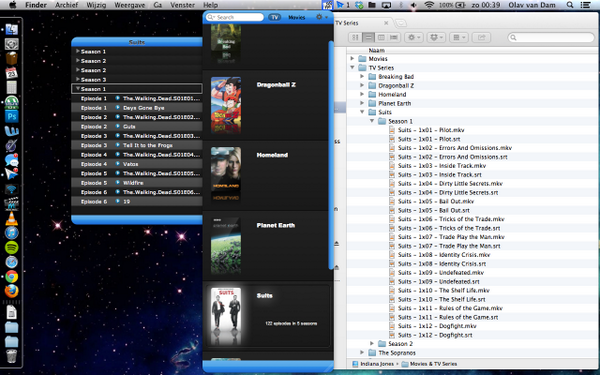Open the Venster menu

click(x=182, y=5)
